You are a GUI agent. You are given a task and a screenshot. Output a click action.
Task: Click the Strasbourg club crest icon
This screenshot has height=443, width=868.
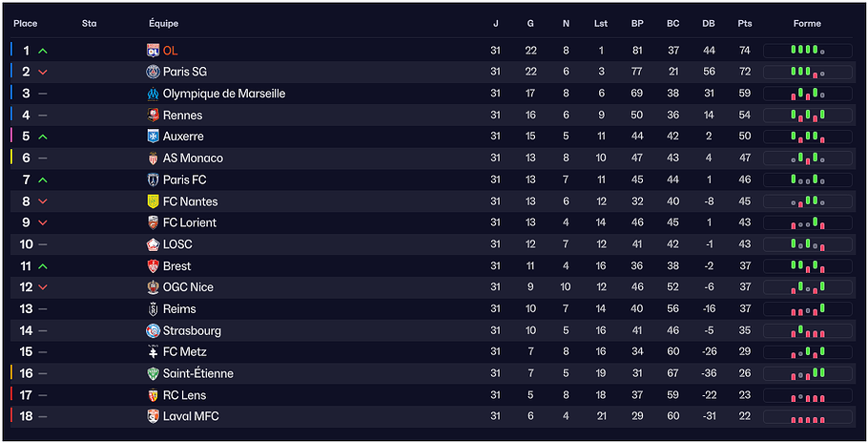click(153, 330)
